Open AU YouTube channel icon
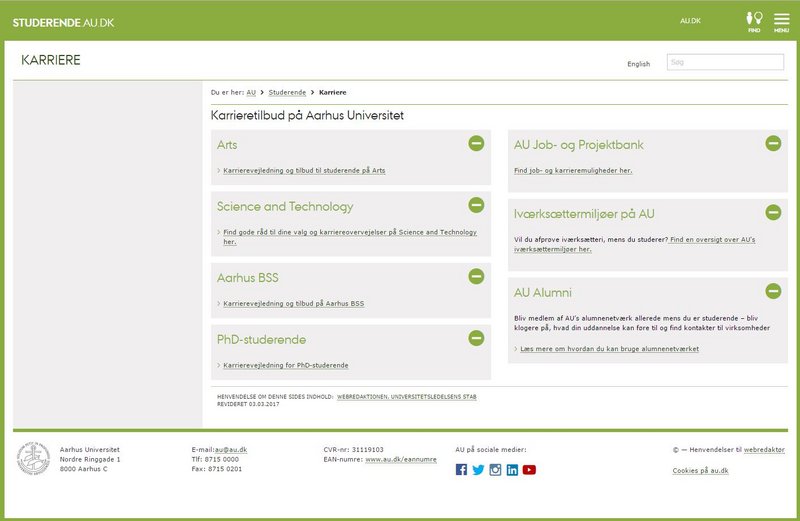 529,469
